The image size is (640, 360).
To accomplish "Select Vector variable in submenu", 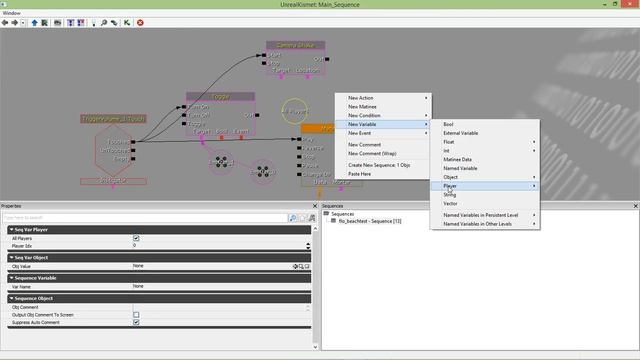I will [x=485, y=203].
